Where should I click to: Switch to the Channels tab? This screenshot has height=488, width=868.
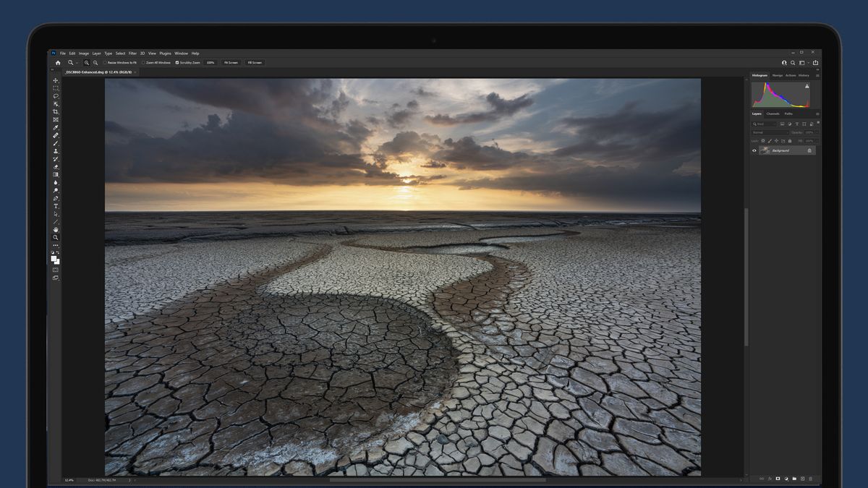[771, 114]
